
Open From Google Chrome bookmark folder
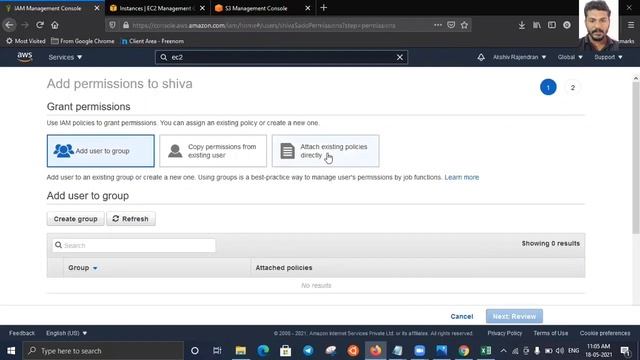pos(83,41)
